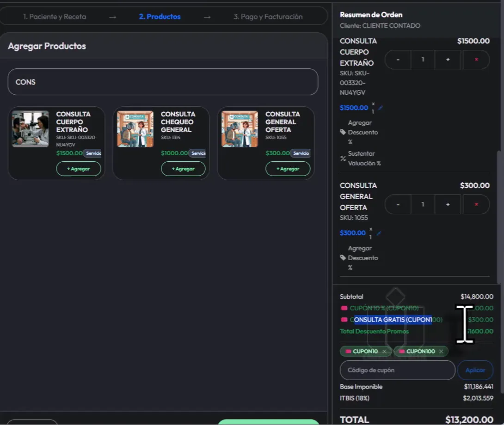The width and height of the screenshot is (504, 425).
Task: Increase quantity of CONSULTA GENERAL OFERTA
Action: click(448, 204)
